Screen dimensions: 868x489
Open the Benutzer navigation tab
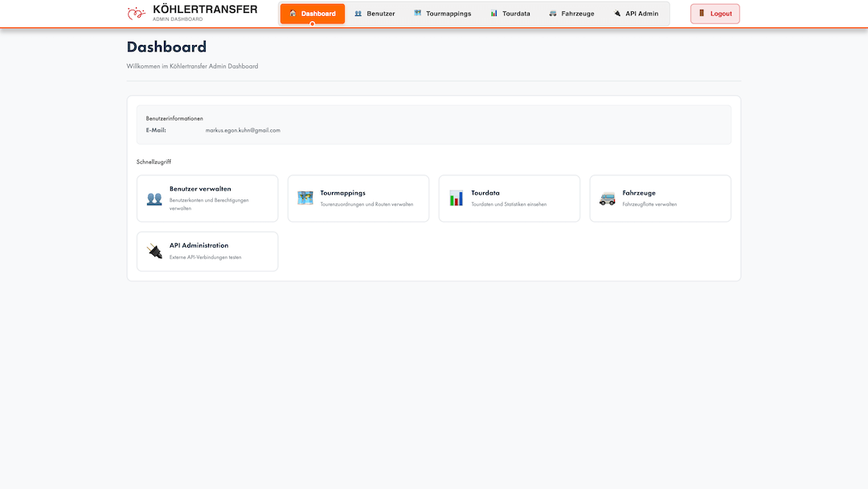[x=375, y=14]
